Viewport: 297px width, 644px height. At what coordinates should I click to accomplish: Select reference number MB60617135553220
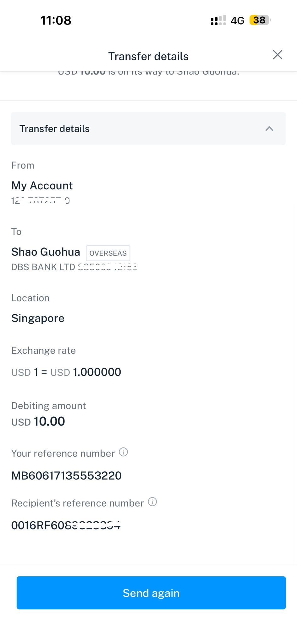pyautogui.click(x=66, y=475)
